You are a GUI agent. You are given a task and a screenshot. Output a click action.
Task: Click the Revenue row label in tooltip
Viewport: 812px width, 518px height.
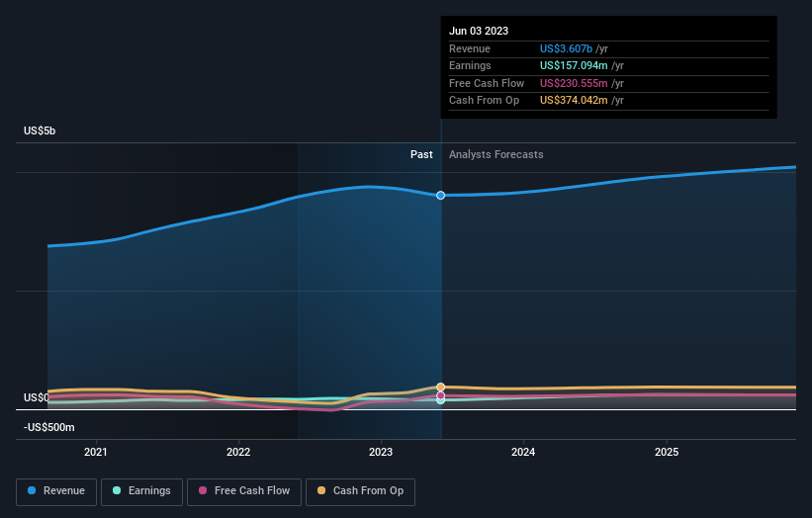470,48
